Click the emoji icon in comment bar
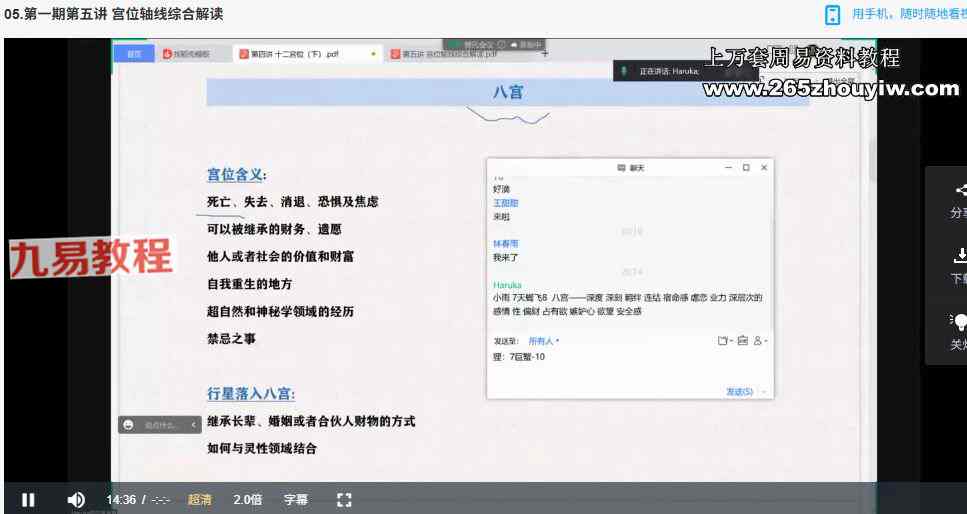 click(128, 425)
